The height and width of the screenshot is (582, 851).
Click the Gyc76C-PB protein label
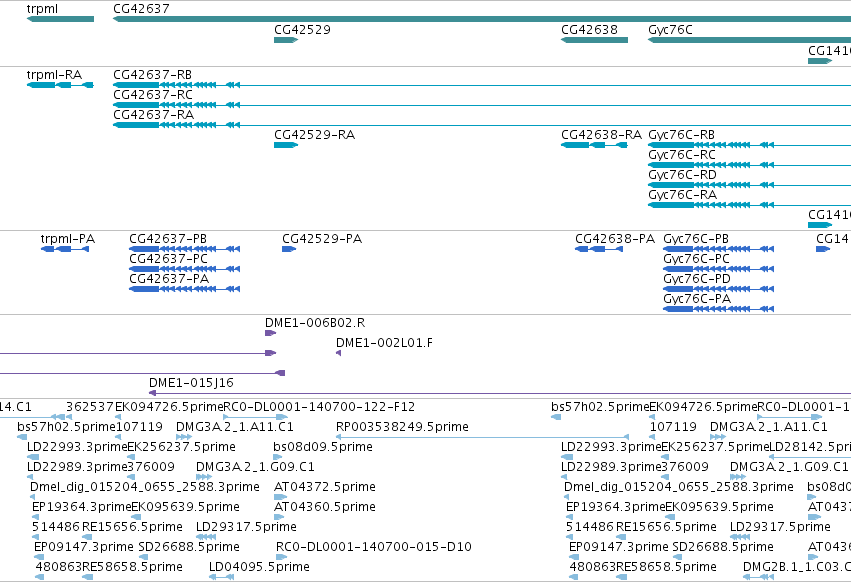click(x=696, y=239)
